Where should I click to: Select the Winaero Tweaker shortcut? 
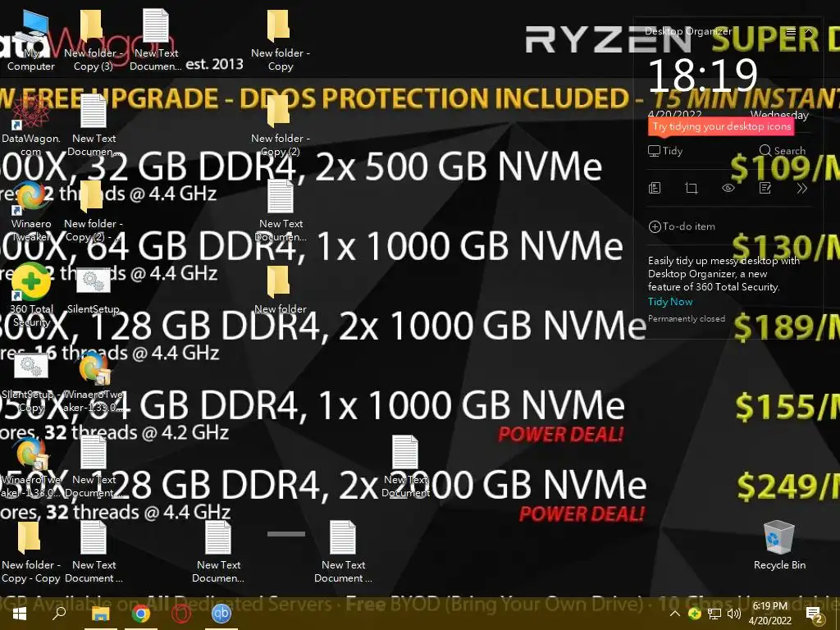coord(31,212)
